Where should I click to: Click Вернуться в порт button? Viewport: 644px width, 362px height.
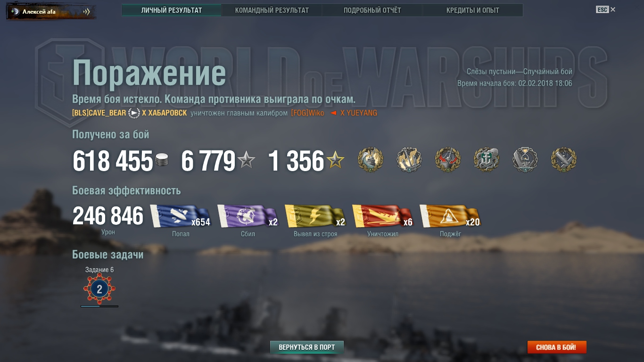[x=307, y=347]
